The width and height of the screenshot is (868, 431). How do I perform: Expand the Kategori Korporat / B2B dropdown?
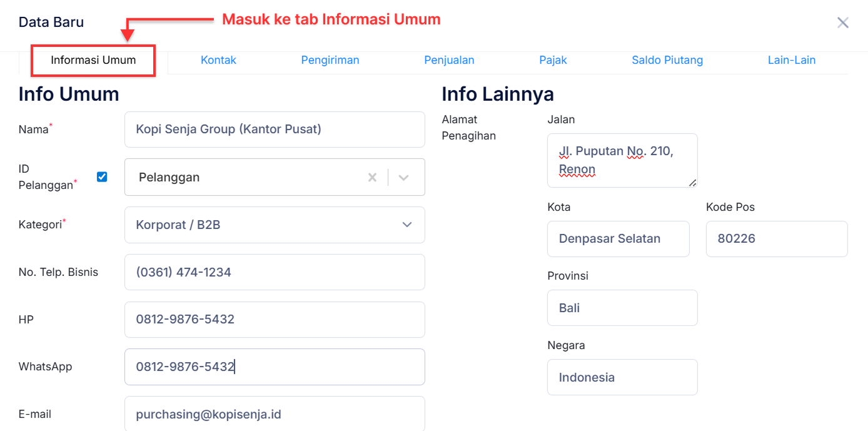[406, 225]
